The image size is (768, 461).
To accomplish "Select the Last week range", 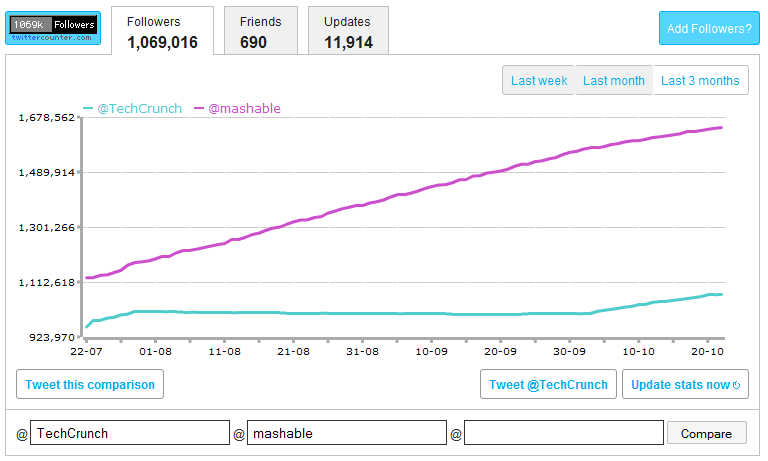I will (539, 80).
